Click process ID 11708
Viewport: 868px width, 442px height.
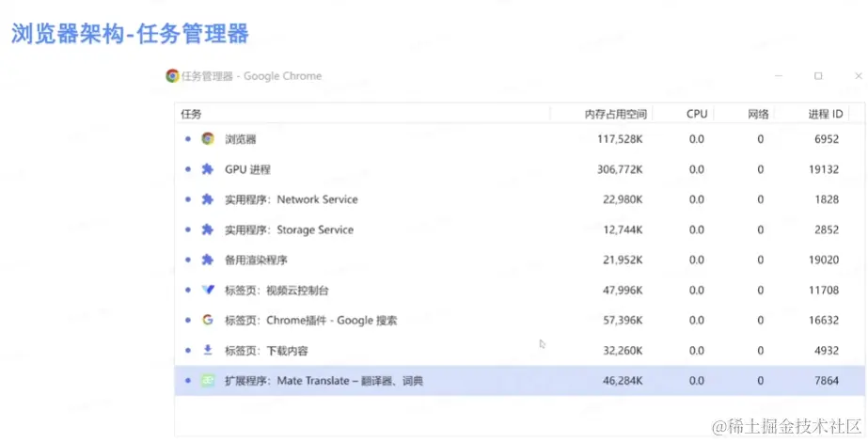pyautogui.click(x=824, y=290)
